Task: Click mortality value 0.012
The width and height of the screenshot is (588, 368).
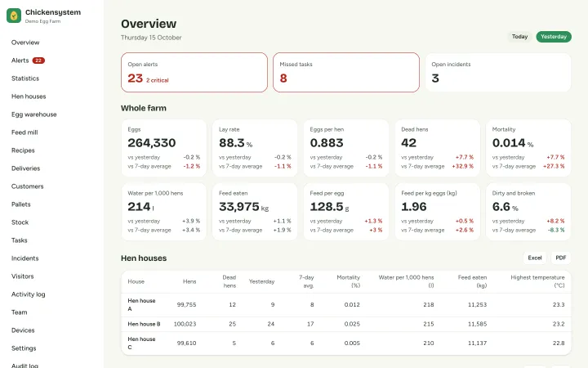Action: [352, 305]
